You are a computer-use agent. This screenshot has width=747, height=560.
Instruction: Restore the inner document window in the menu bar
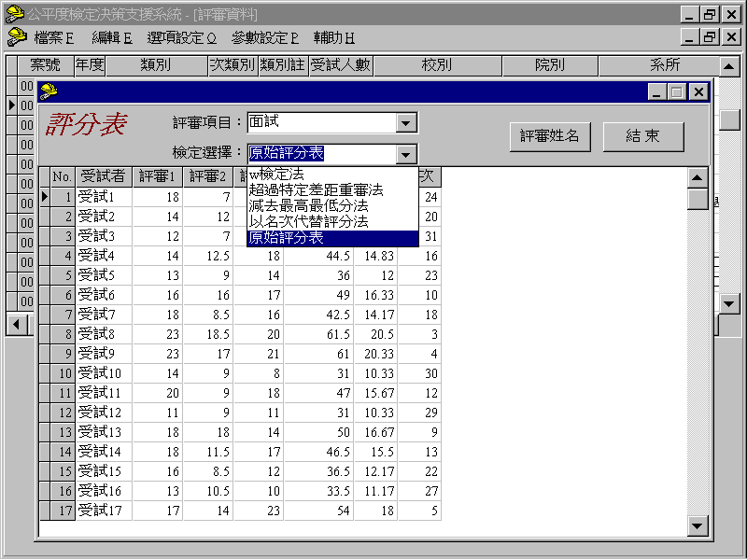click(710, 37)
